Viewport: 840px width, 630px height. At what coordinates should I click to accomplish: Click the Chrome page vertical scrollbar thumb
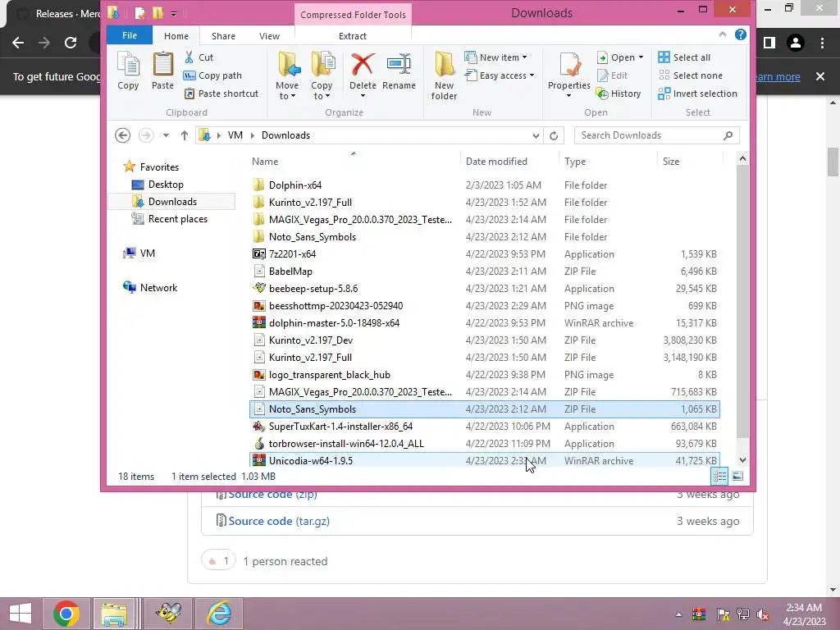(x=833, y=162)
